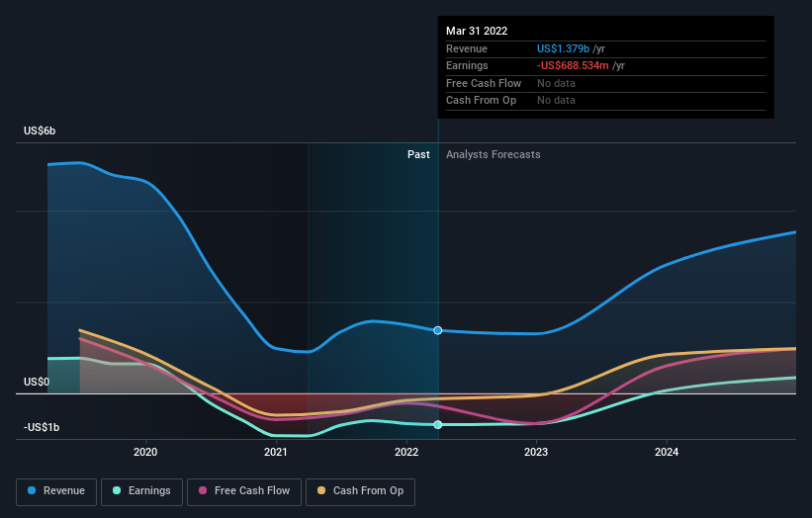Click the 2022 x-axis label
812x518 pixels.
(x=406, y=452)
